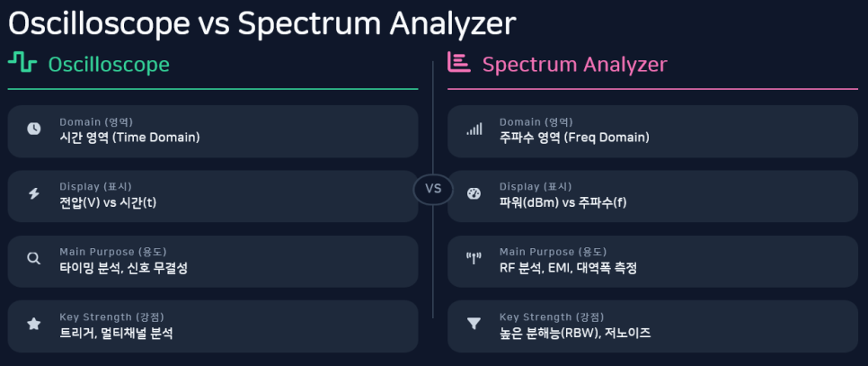
Task: Click the clock icon for Time Domain
Action: pos(34,129)
